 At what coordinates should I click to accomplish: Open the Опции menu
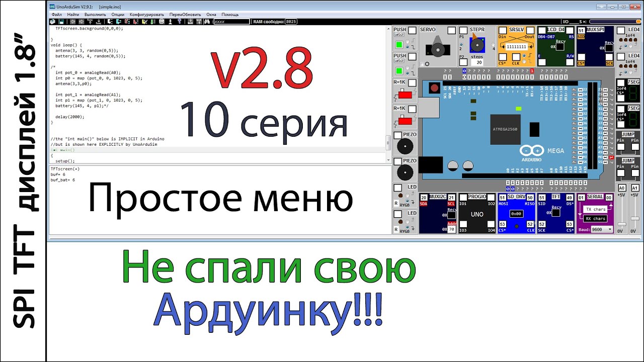click(118, 15)
